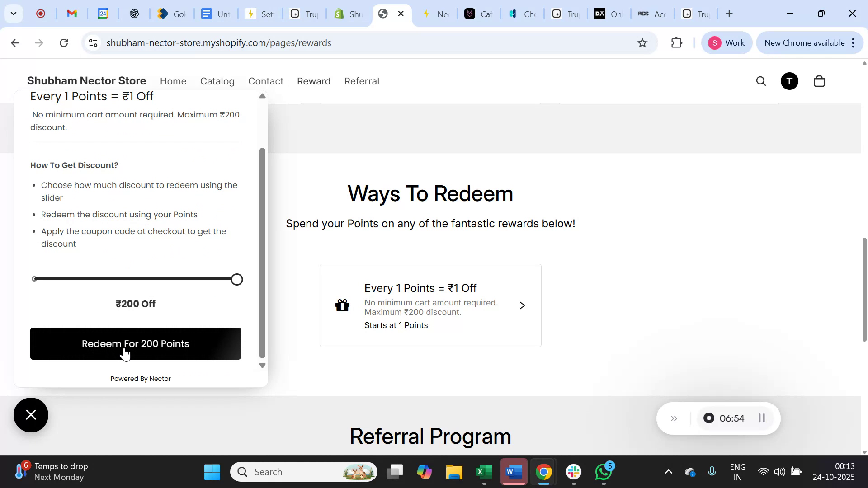The height and width of the screenshot is (488, 868).
Task: Open the ChatGPT browser tab
Action: click(x=134, y=14)
